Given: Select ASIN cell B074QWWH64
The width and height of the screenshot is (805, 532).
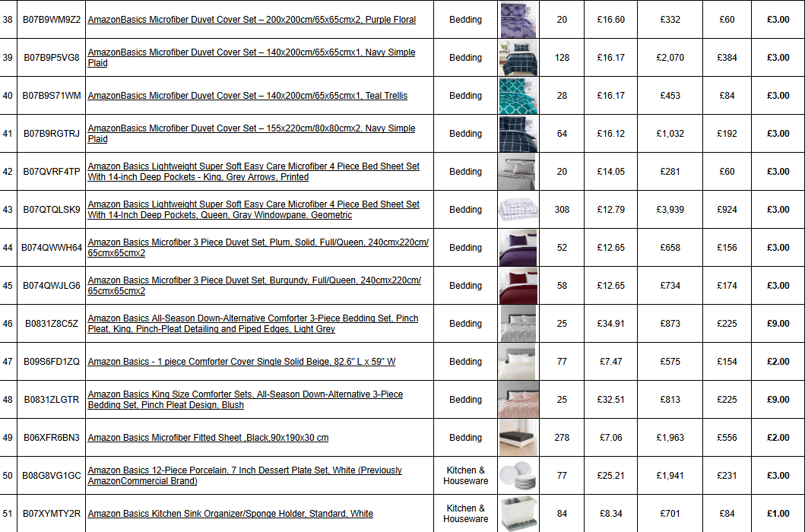Looking at the screenshot, I should [x=52, y=248].
